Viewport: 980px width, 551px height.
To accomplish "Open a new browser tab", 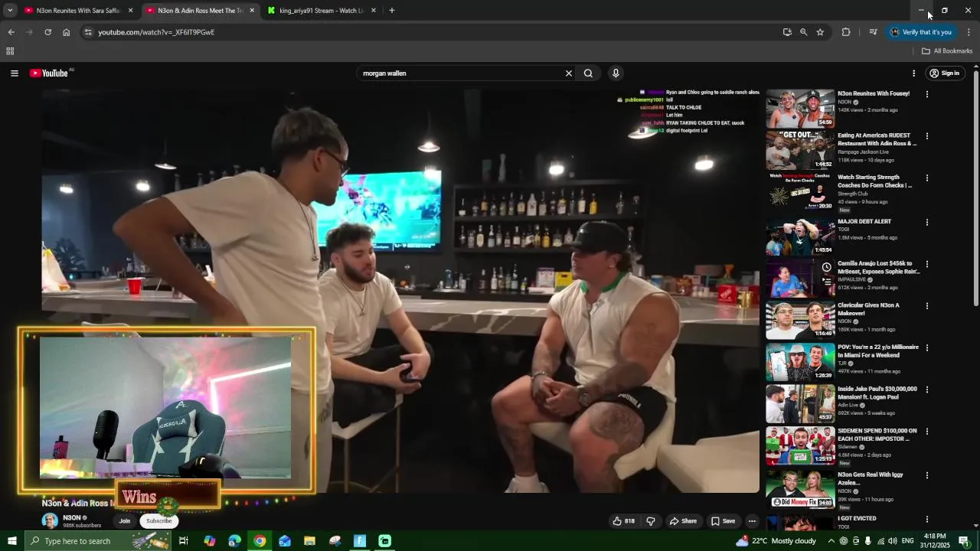I will (392, 11).
